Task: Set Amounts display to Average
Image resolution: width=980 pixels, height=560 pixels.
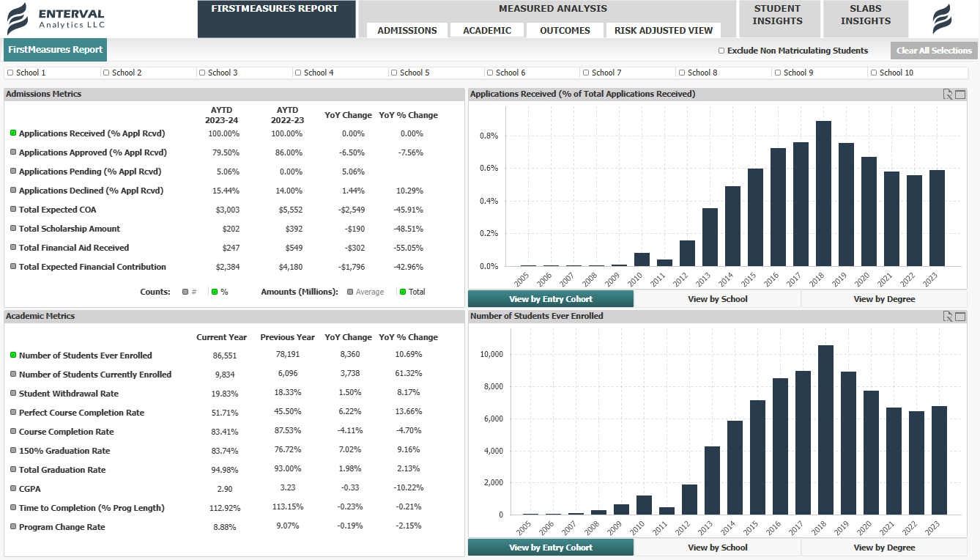Action: pos(350,291)
